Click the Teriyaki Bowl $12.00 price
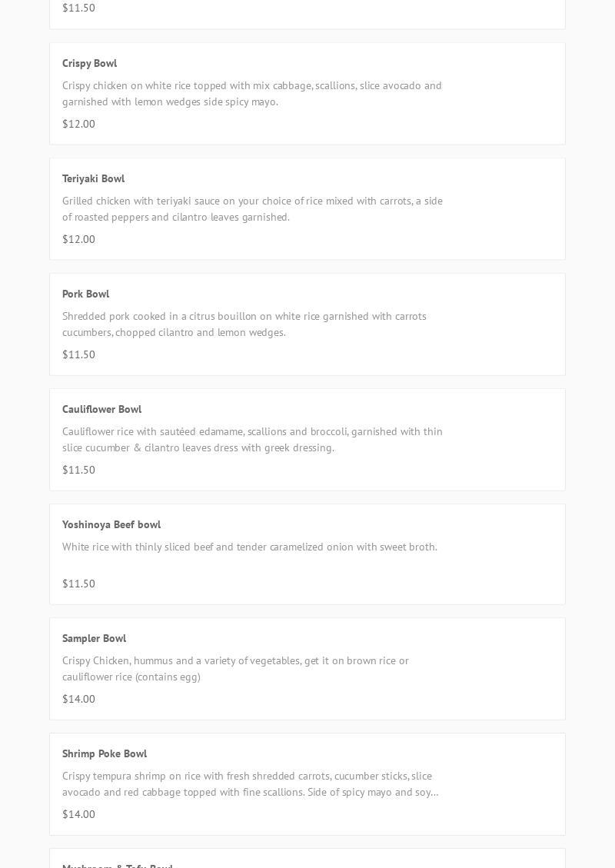Screen dimensions: 615x868 click(x=78, y=239)
